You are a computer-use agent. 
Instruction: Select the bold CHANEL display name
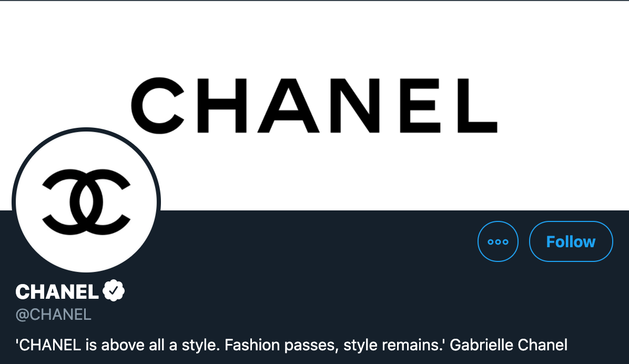point(57,291)
